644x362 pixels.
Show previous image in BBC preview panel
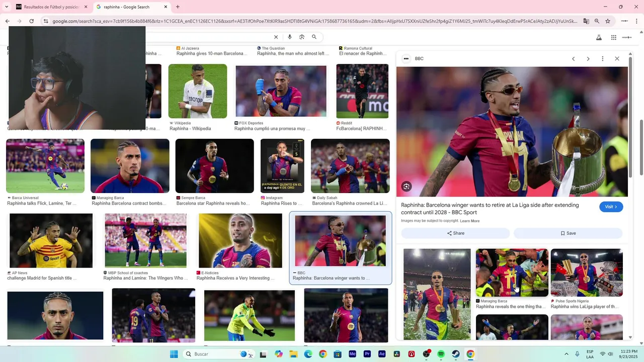click(573, 59)
